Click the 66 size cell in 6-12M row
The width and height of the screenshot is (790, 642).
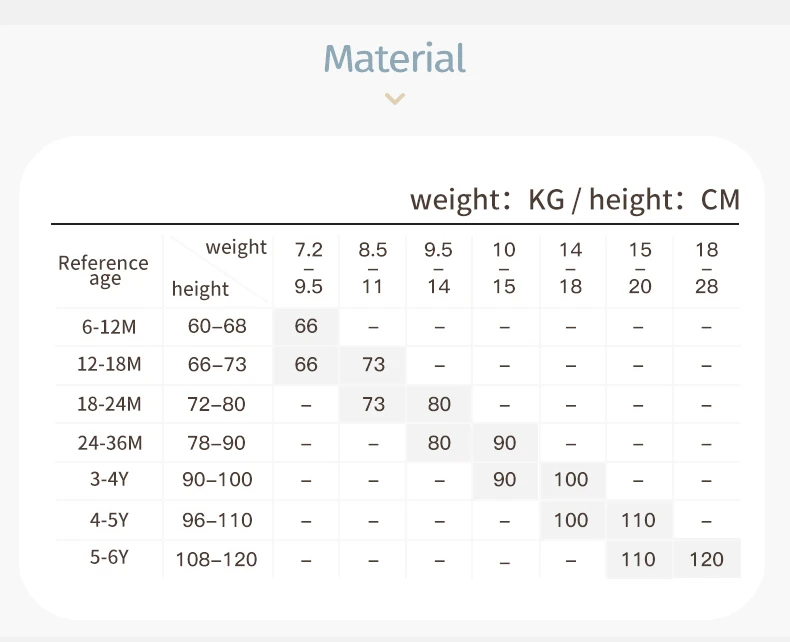click(306, 326)
